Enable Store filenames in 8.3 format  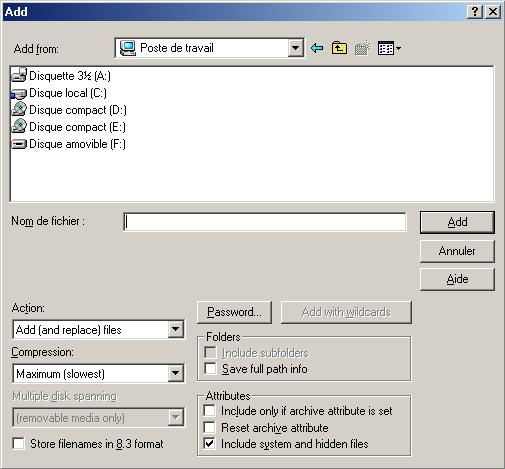[19, 444]
